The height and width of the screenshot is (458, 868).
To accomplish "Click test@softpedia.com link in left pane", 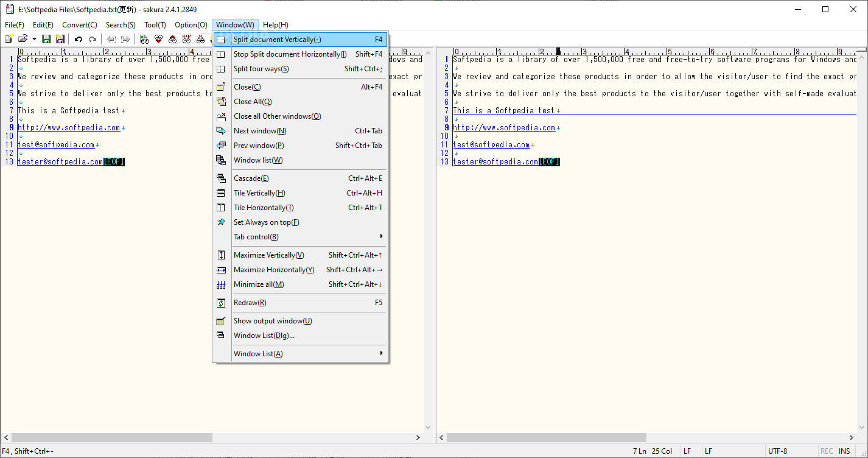I will point(56,145).
